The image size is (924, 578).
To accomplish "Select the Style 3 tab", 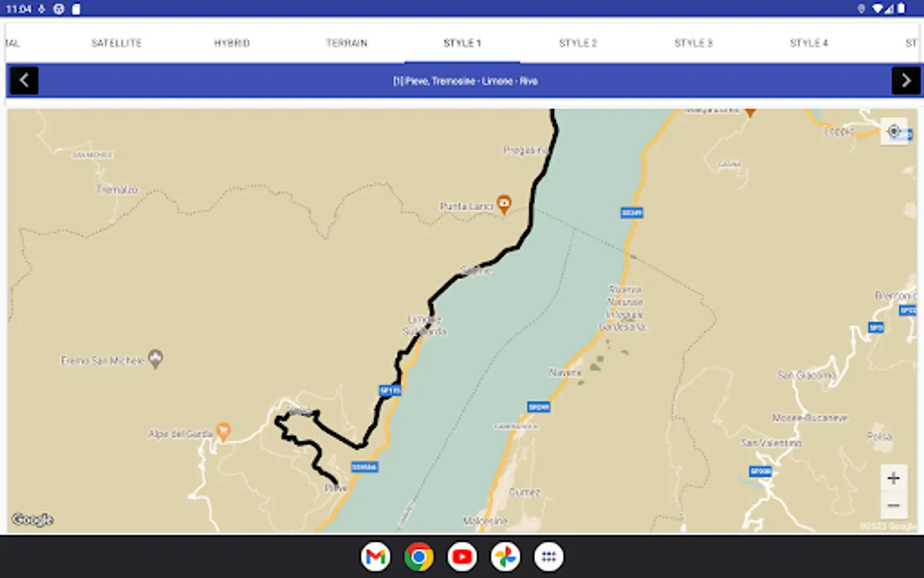I will [x=693, y=43].
